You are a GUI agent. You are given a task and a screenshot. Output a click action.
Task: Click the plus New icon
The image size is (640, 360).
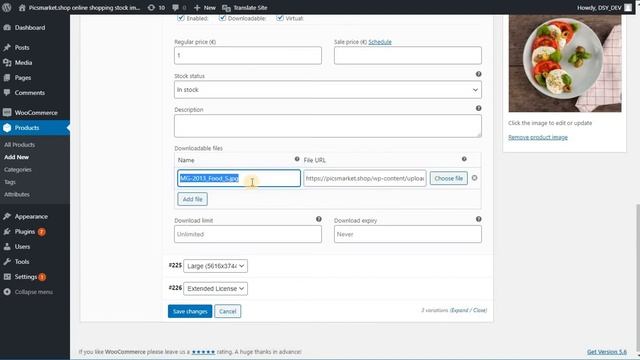tap(197, 7)
